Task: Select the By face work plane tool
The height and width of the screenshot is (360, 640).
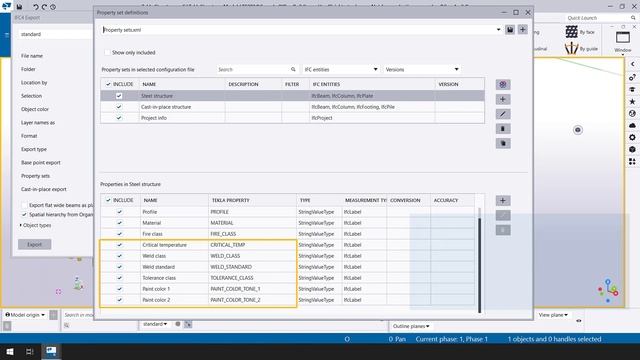Action: click(x=580, y=32)
